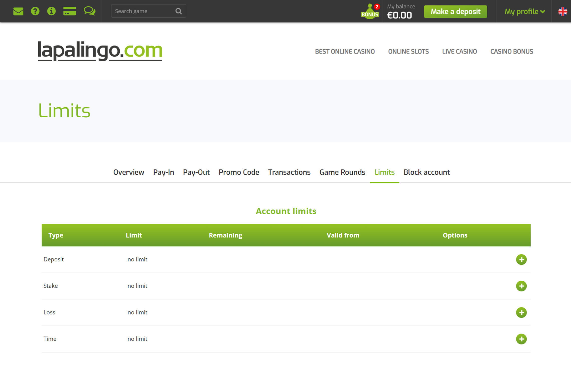This screenshot has width=571, height=392.
Task: Add a Time limit with plus icon
Action: tap(521, 339)
